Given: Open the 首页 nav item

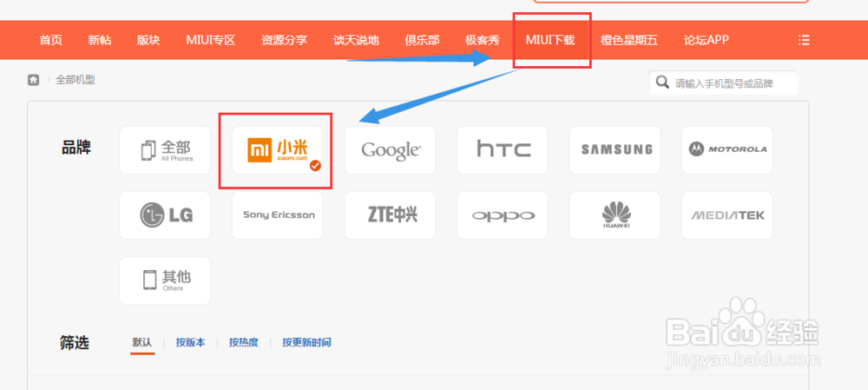Looking at the screenshot, I should tap(50, 40).
